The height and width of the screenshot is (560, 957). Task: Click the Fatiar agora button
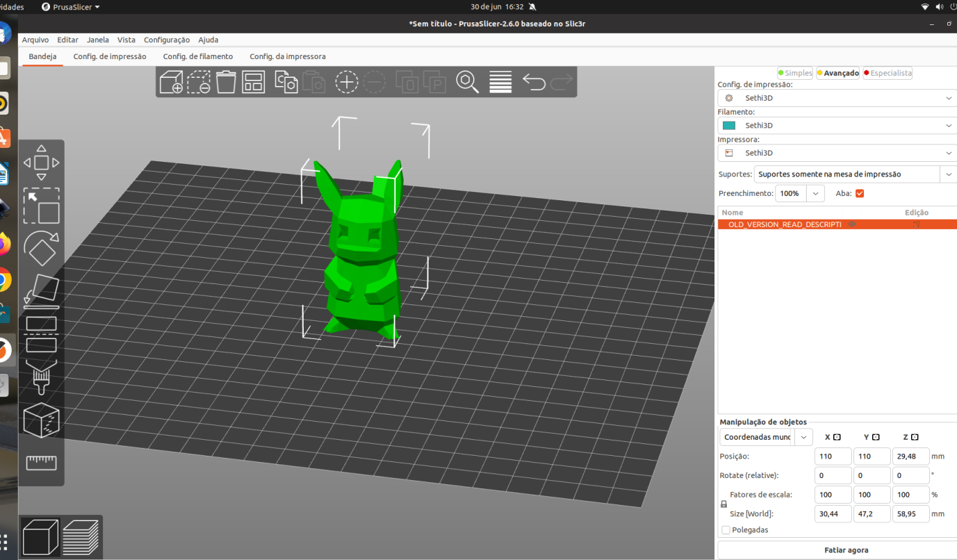[x=846, y=550]
